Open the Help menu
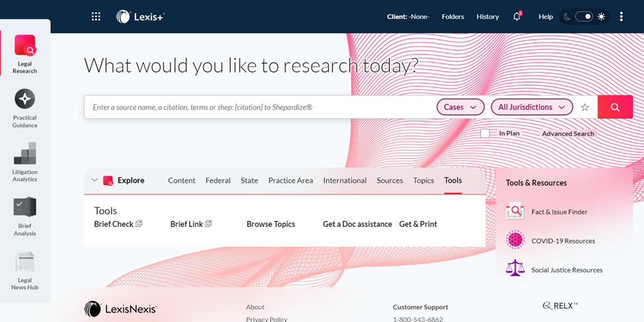Viewport: 644px width, 322px height. pos(546,16)
